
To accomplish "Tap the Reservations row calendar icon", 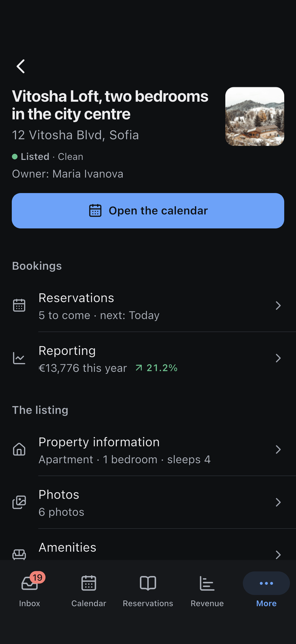I will tap(19, 306).
